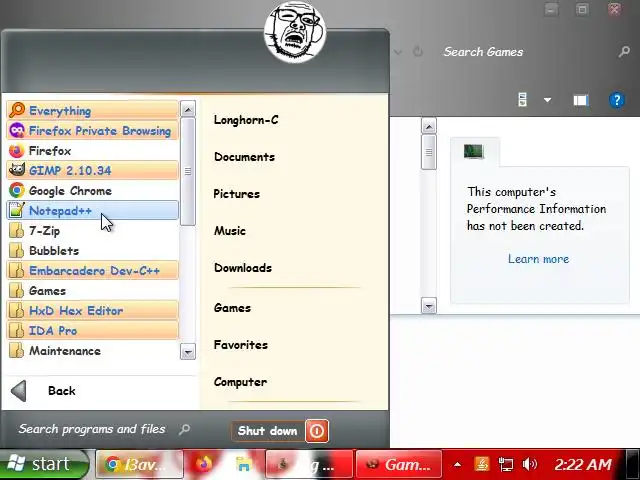Open File Explorer from the taskbar
Image resolution: width=640 pixels, height=480 pixels.
pos(244,464)
